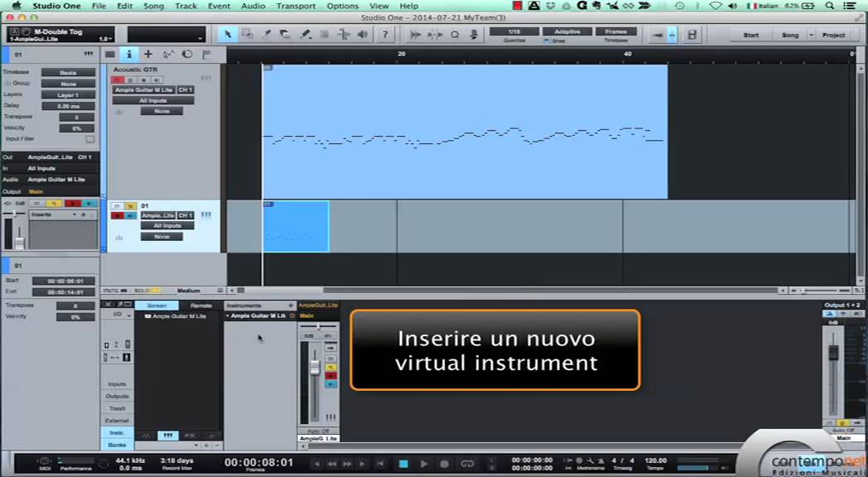Show automation icon above track list
The width and height of the screenshot is (868, 477).
pos(168,54)
